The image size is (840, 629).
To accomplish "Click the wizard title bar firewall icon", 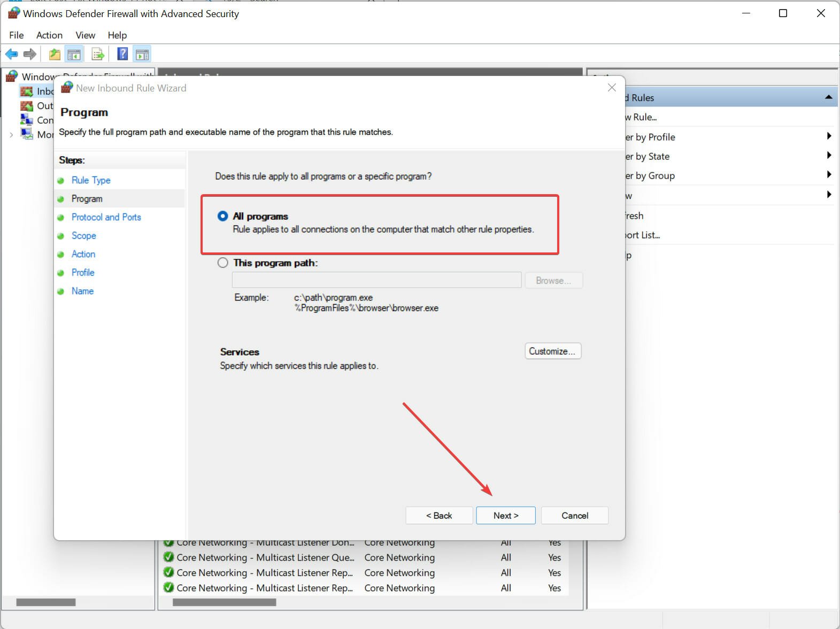I will pyautogui.click(x=67, y=88).
